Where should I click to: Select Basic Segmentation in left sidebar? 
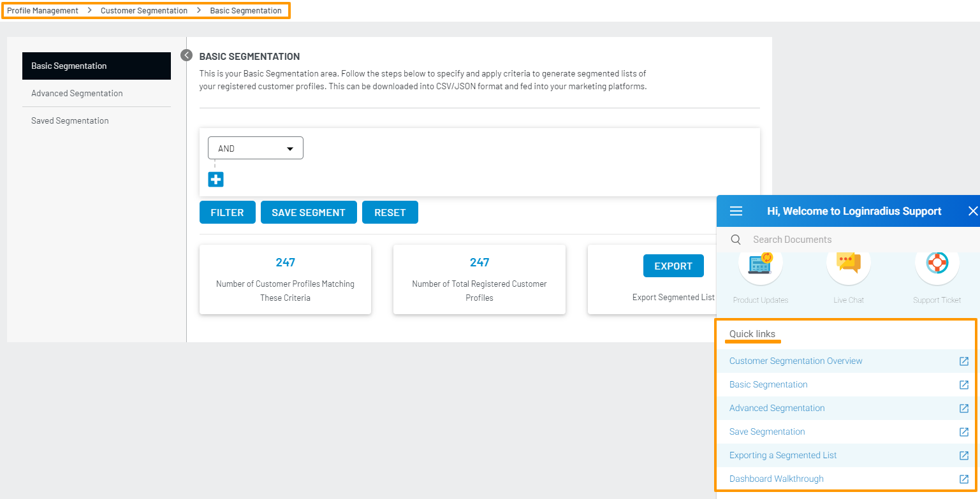click(96, 66)
